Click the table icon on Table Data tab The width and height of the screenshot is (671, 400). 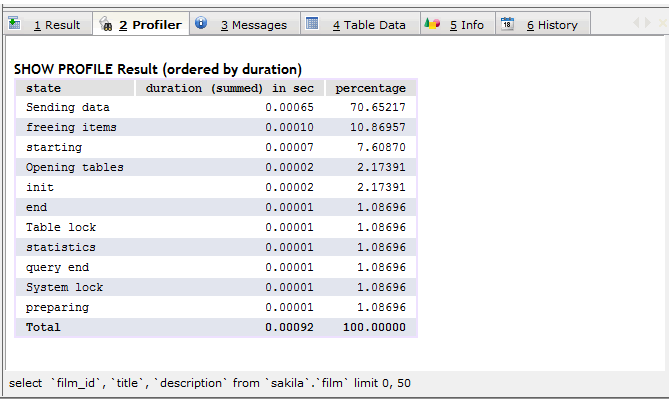coord(312,24)
